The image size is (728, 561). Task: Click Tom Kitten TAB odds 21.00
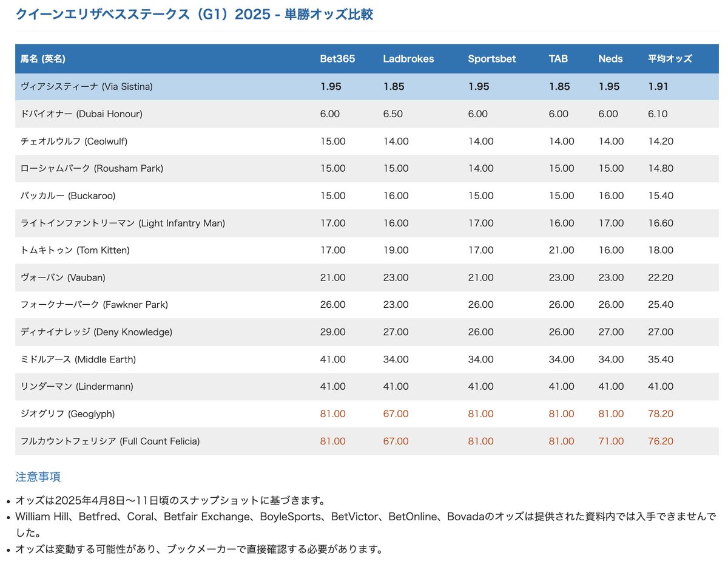562,250
